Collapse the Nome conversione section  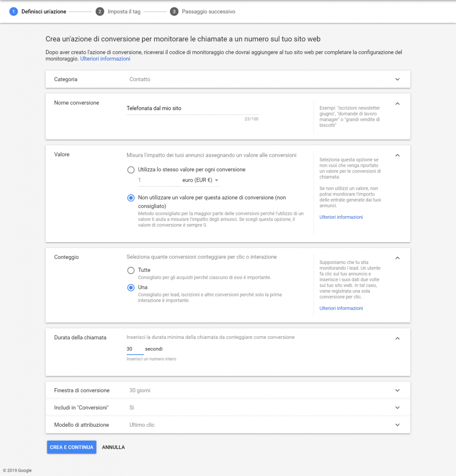click(397, 103)
